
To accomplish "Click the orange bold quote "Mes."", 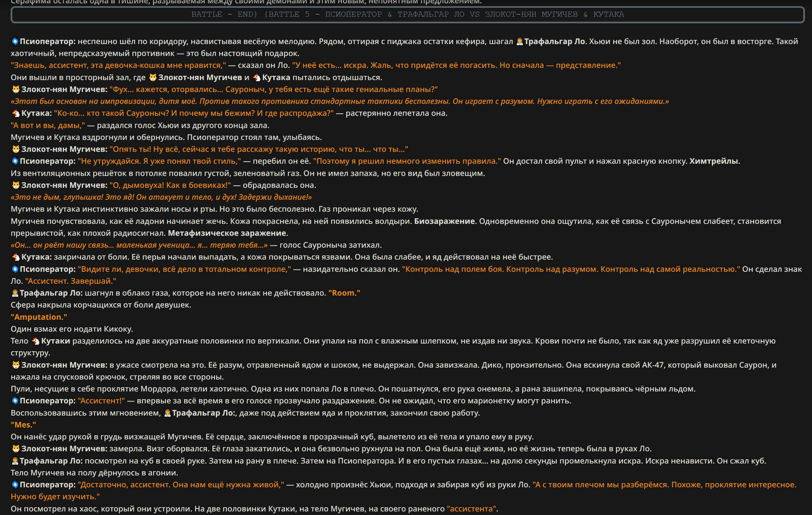I will click(23, 425).
